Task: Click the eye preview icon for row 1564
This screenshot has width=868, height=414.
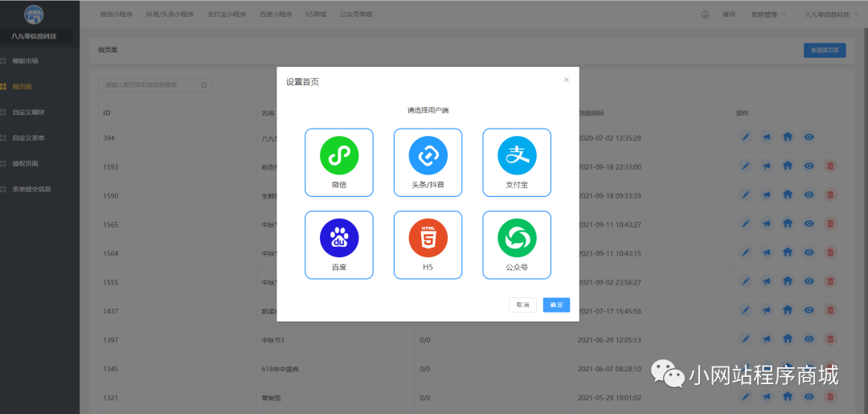Action: point(809,252)
